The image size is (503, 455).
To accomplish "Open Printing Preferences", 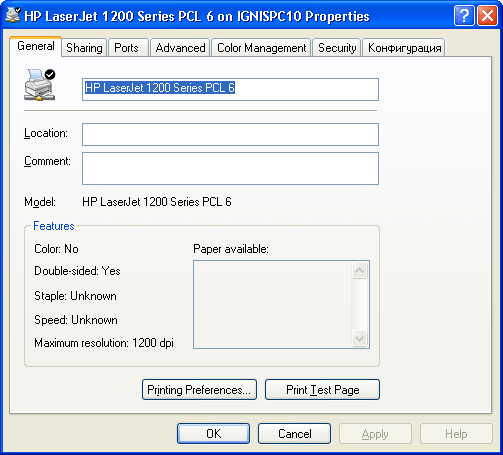I will click(x=199, y=389).
